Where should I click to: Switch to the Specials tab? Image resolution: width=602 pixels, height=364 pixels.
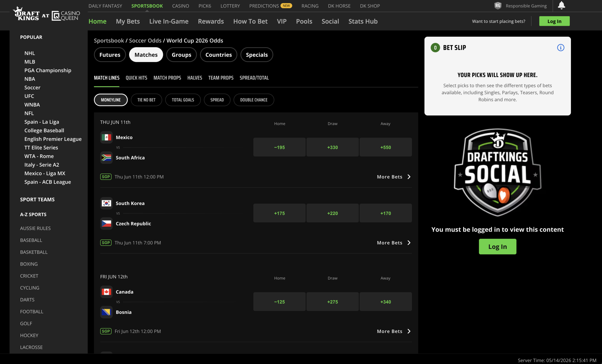257,55
